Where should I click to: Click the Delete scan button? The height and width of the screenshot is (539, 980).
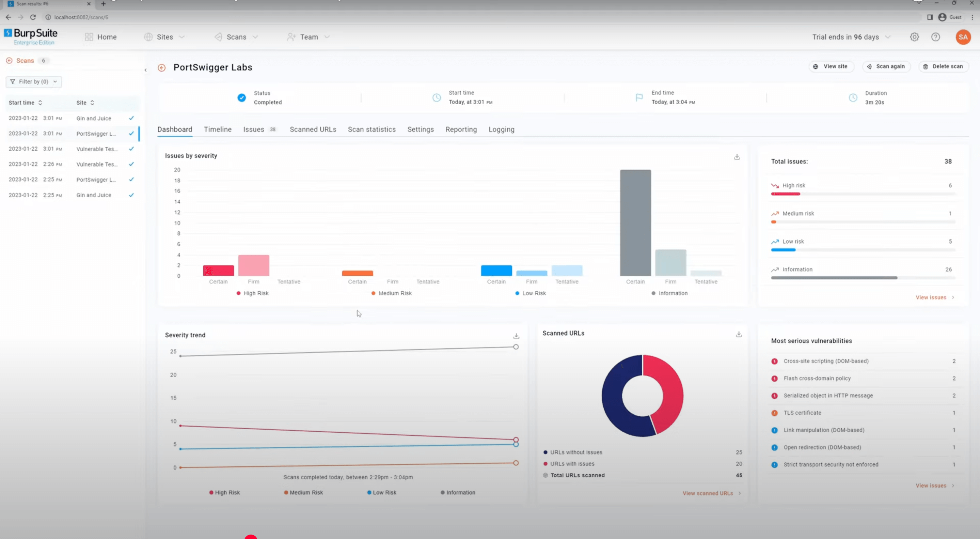click(944, 67)
